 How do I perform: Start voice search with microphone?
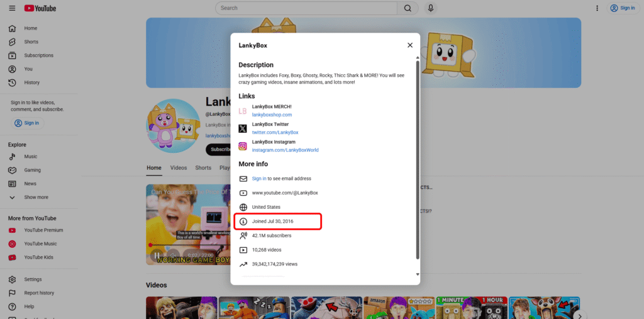coord(430,8)
